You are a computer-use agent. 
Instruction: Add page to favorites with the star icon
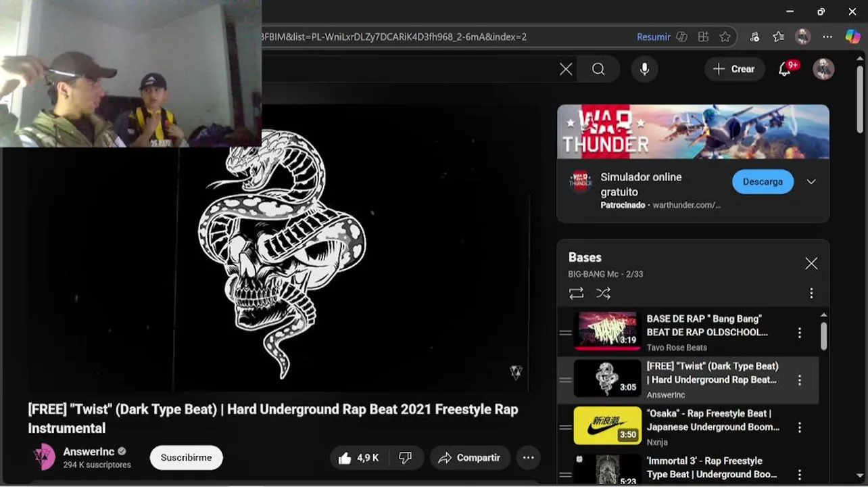pos(725,37)
